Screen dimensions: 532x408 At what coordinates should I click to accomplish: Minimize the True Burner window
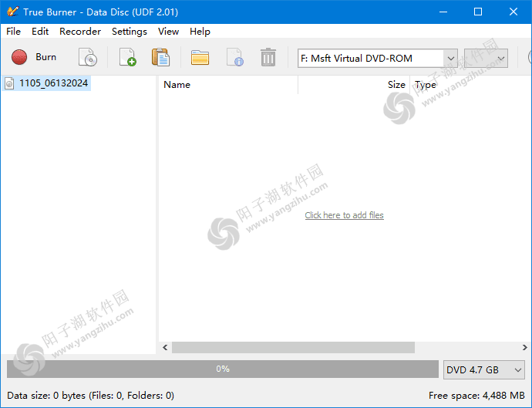point(443,12)
